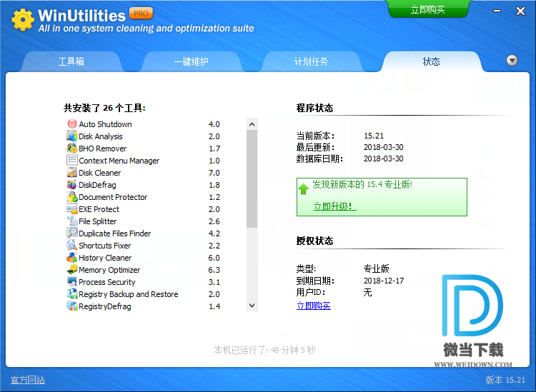This screenshot has height=392, width=536.
Task: Click Disk Cleaner's version number 7.0
Action: coord(214,173)
